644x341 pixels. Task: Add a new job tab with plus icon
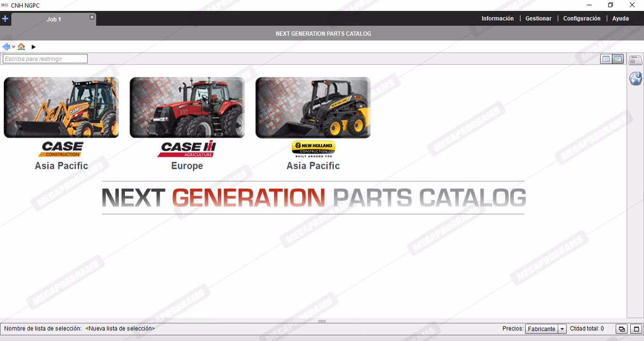click(x=5, y=19)
